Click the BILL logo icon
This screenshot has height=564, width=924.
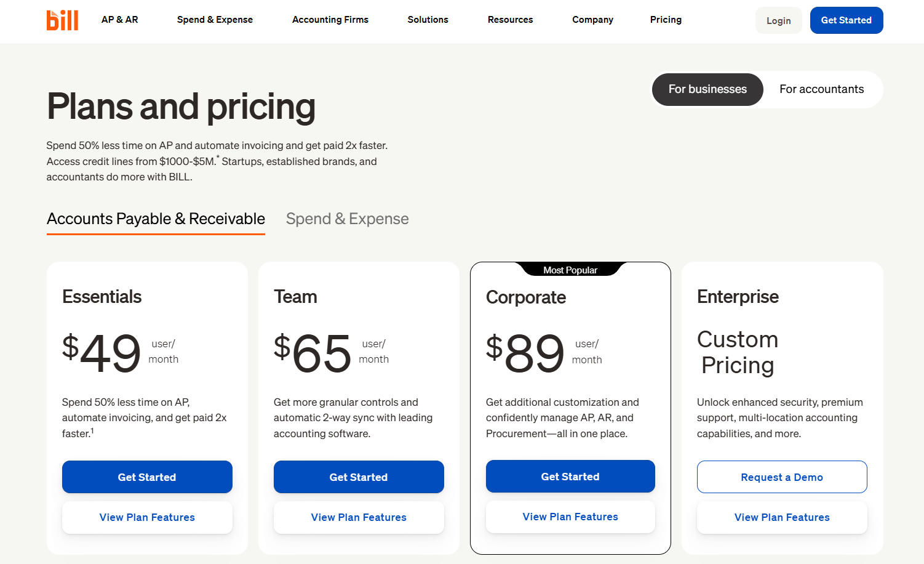point(62,20)
